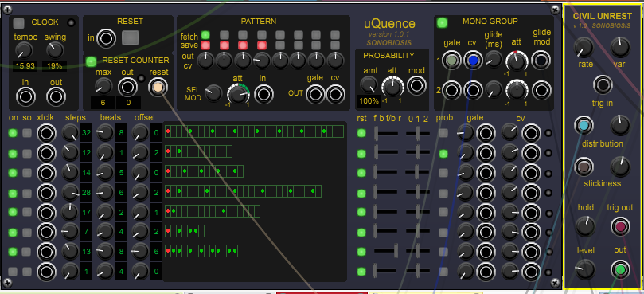Toggle the rst button for the 32-step row
This screenshot has height=294, width=644.
click(x=361, y=133)
